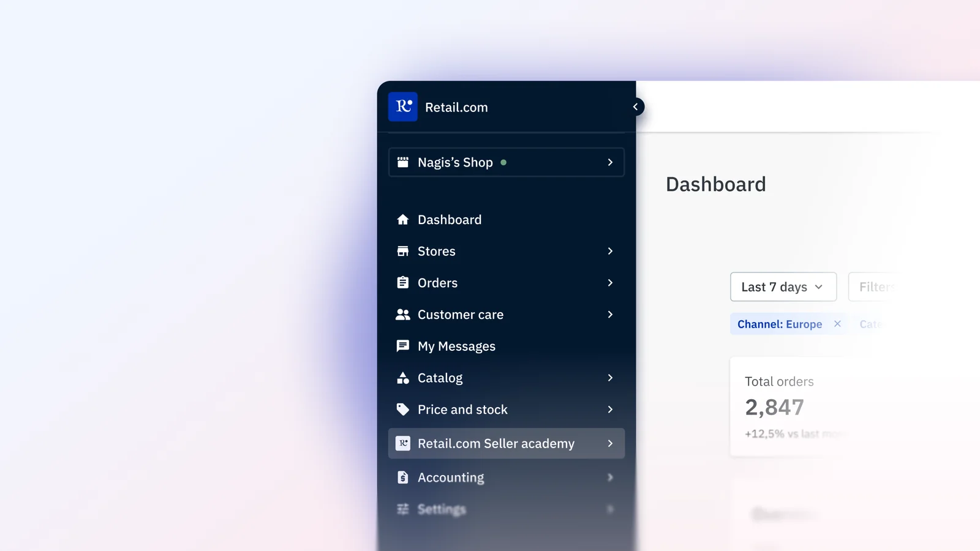Click the green status dot beside Nagis's Shop
This screenshot has width=980, height=551.
[503, 162]
